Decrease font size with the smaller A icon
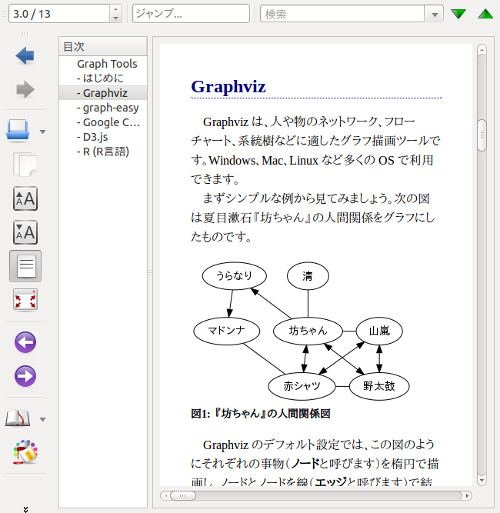Screen dimensions: 500x513 click(x=25, y=232)
